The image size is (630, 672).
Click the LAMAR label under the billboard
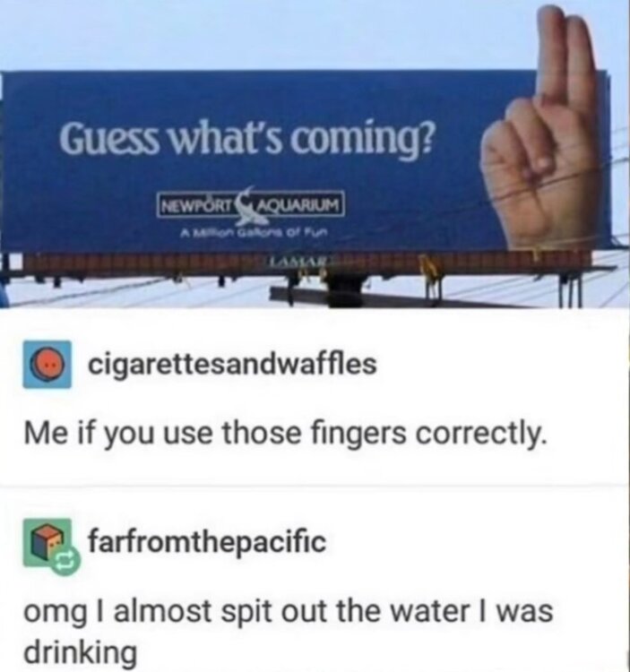[297, 260]
